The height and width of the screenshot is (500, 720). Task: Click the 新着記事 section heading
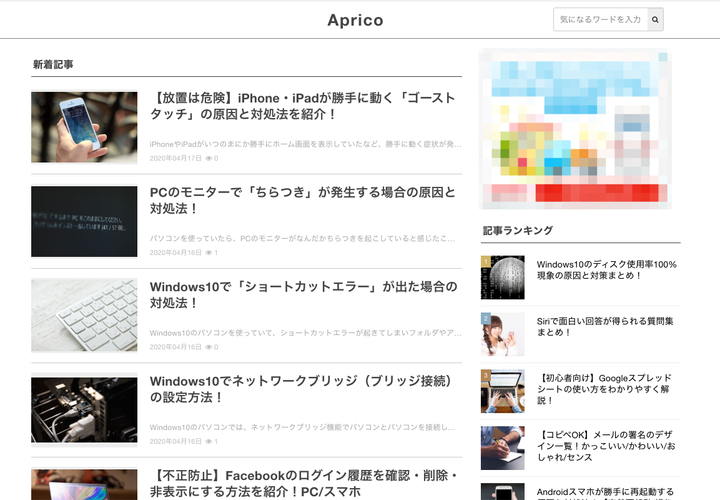(53, 64)
